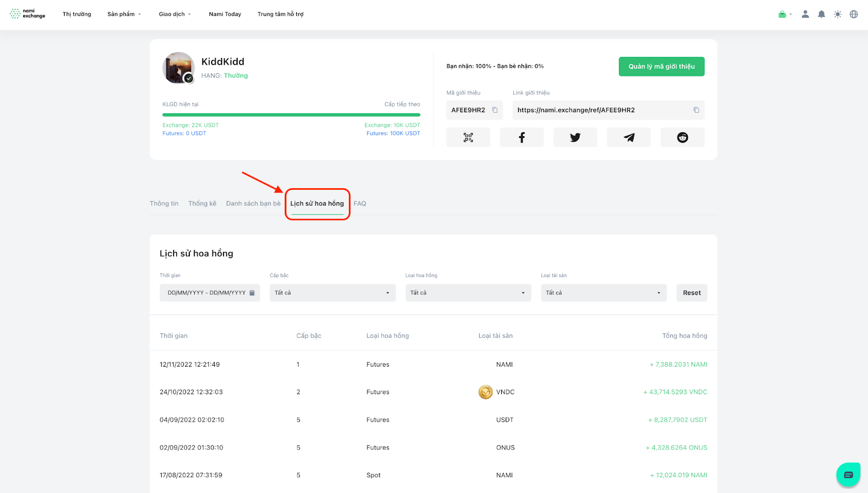Open the Cấp bậc filter dropdown

coord(333,293)
